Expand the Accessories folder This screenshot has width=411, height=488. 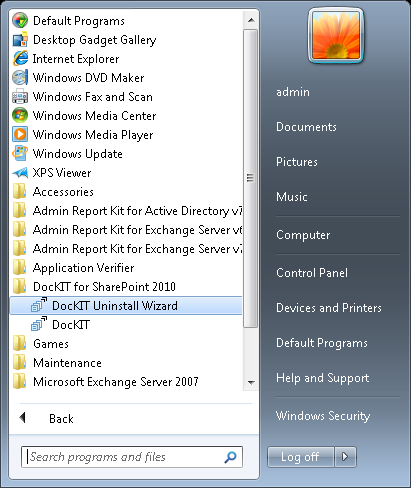pyautogui.click(x=126, y=192)
